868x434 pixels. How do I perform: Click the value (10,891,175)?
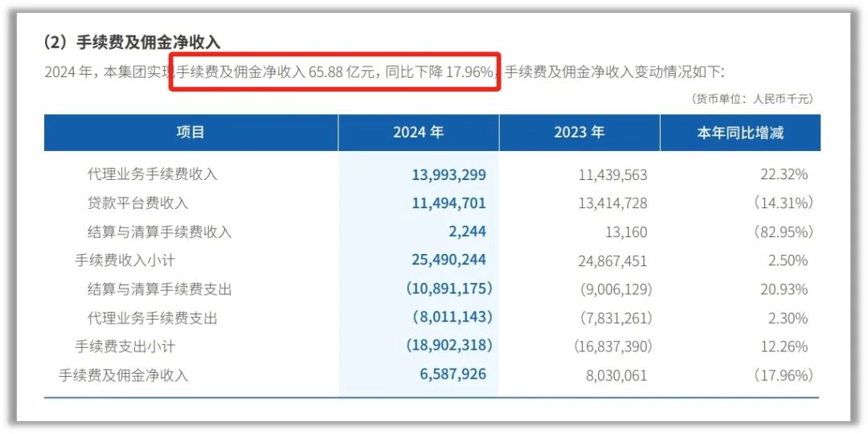point(449,289)
